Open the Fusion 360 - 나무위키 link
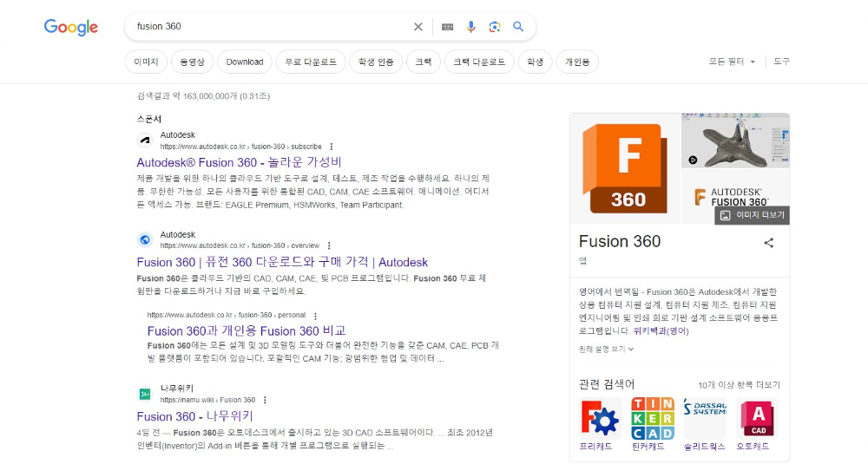The width and height of the screenshot is (868, 464). tap(194, 416)
